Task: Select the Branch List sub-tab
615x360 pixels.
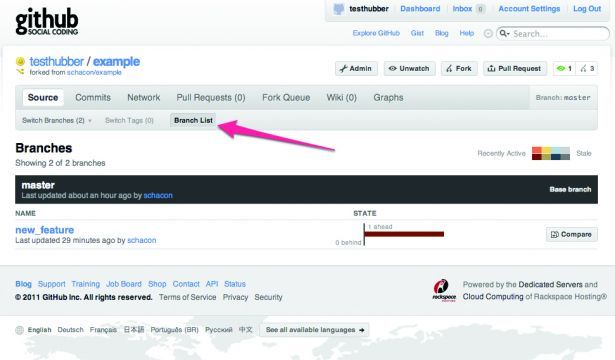Action: (x=193, y=120)
